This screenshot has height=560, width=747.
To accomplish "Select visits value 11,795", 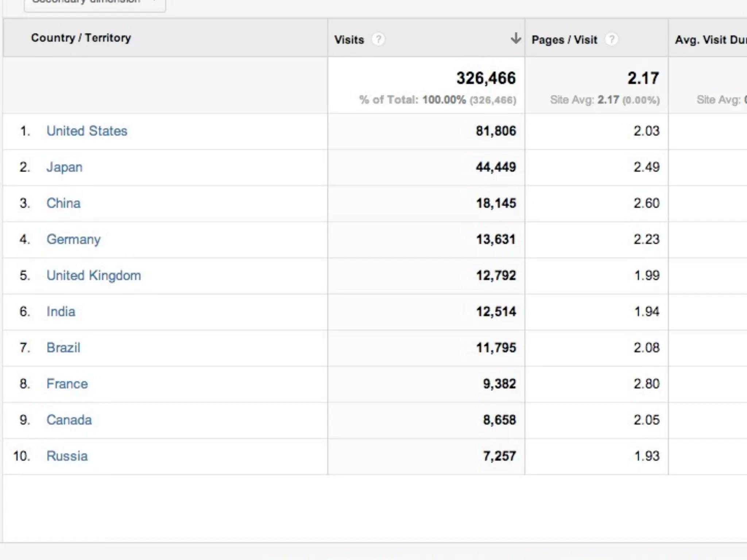I will point(496,347).
